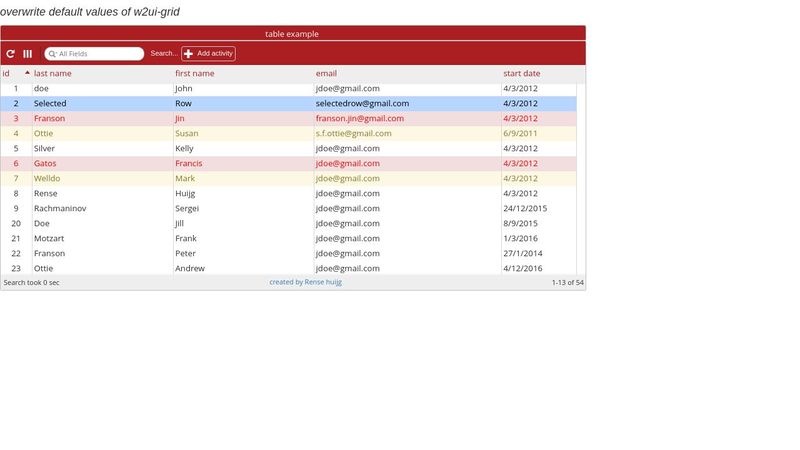Image resolution: width=800 pixels, height=450 pixels.
Task: Click the table example title bar
Action: [x=292, y=34]
